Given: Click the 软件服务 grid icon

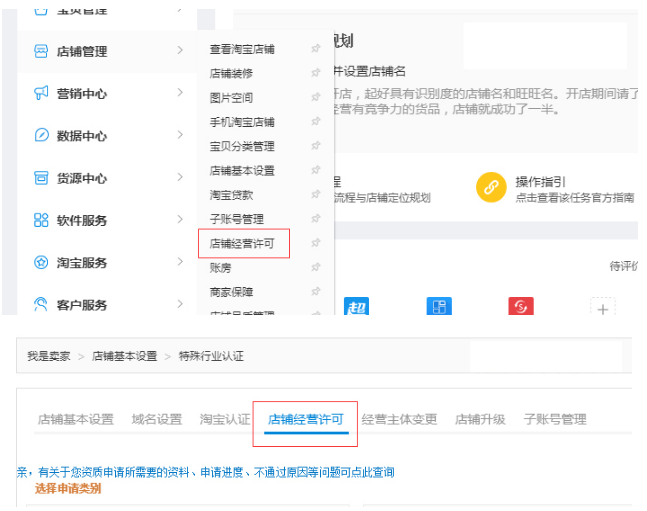Looking at the screenshot, I should click(41, 220).
